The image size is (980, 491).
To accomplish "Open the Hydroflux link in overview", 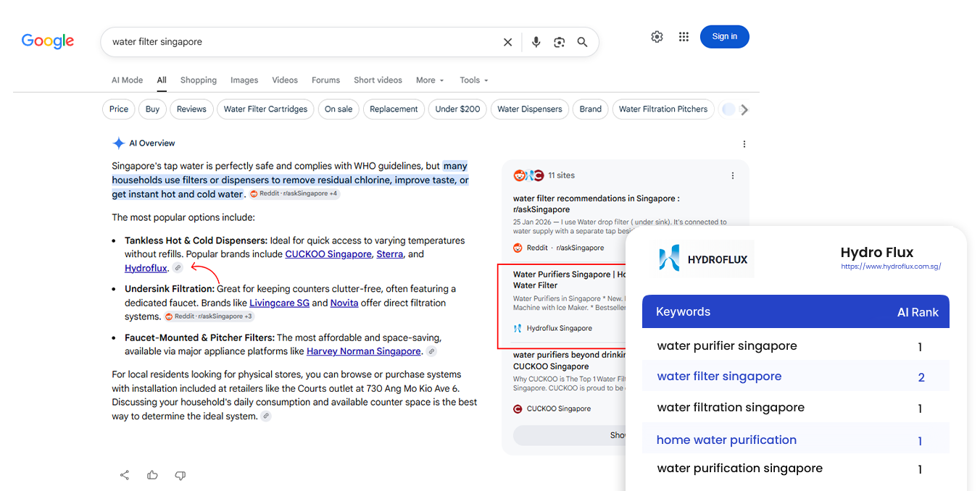I will [x=146, y=268].
